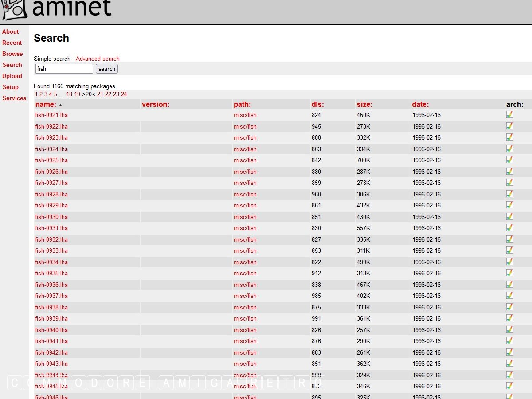
Task: Click the sort arrow beside name column
Action: click(61, 105)
